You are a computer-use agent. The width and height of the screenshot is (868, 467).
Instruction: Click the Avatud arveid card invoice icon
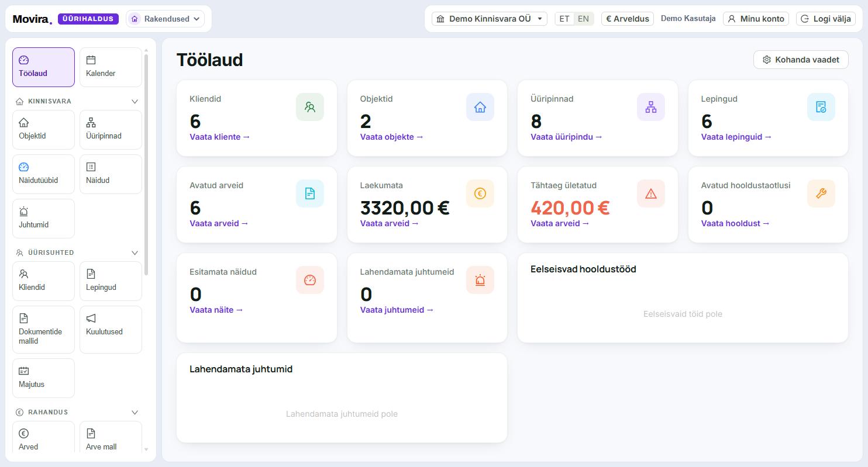click(310, 193)
